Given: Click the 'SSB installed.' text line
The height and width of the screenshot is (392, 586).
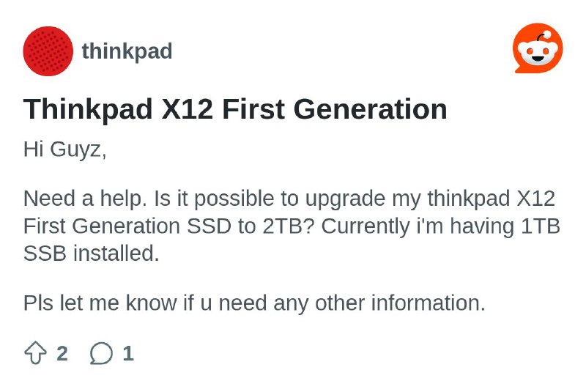Looking at the screenshot, I should pos(91,254).
